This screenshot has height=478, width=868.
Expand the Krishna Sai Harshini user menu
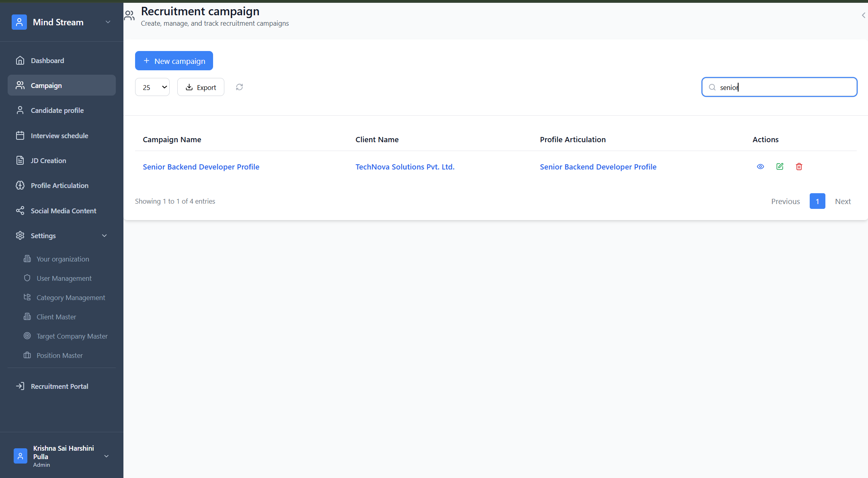click(x=106, y=456)
